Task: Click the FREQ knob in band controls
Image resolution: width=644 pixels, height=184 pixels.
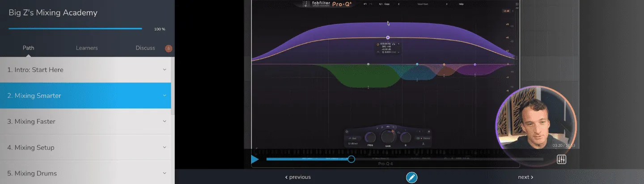Action: (370, 137)
